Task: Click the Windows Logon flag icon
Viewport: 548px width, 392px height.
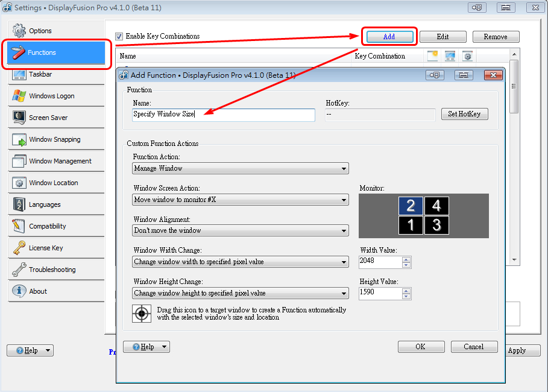Action: (x=19, y=96)
